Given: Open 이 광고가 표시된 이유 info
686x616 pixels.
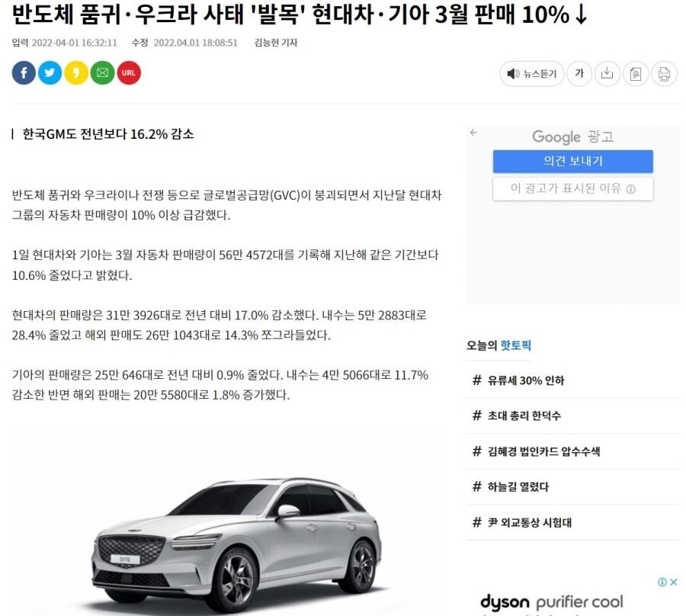Looking at the screenshot, I should pos(572,188).
